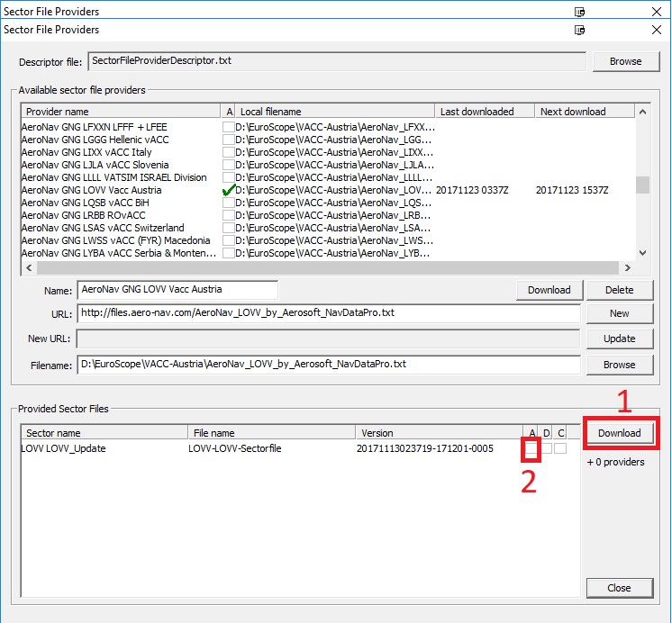Viewport: 672px width, 623px height.
Task: Browse for the descriptor file
Action: pos(625,61)
